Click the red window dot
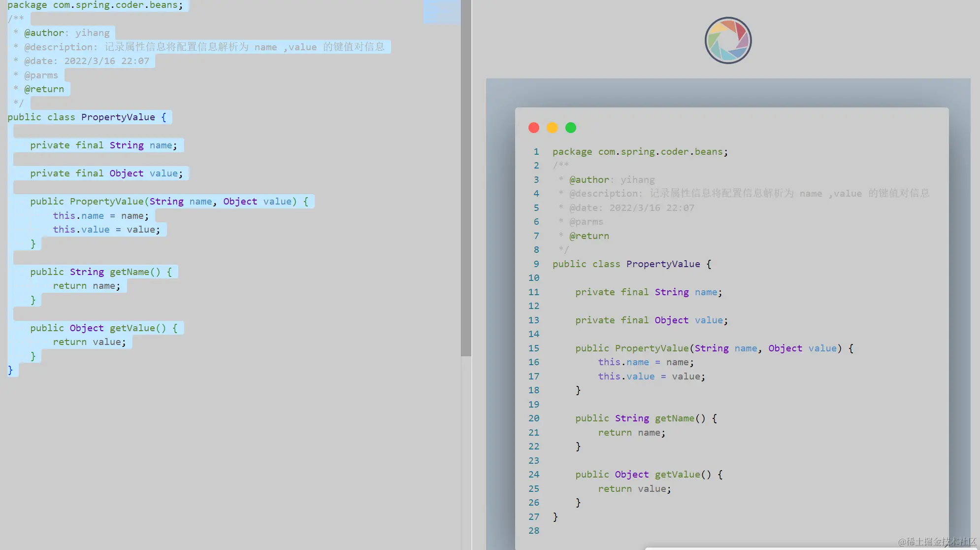The image size is (980, 550). click(534, 128)
